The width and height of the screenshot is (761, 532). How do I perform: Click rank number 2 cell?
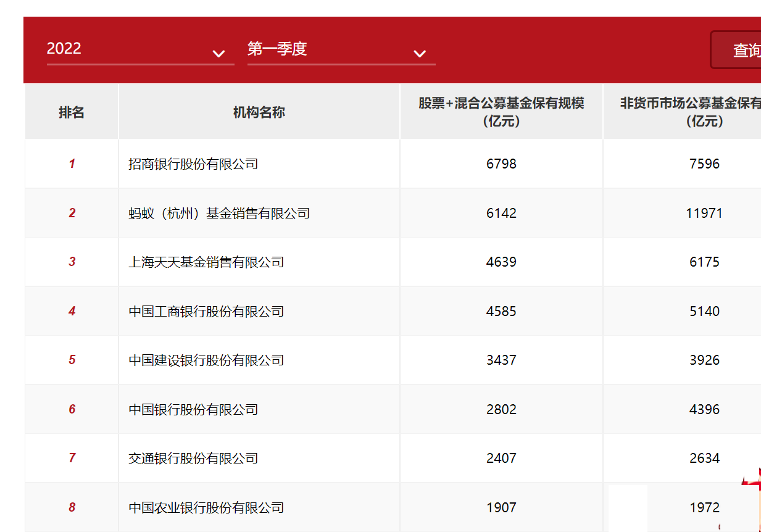point(72,213)
